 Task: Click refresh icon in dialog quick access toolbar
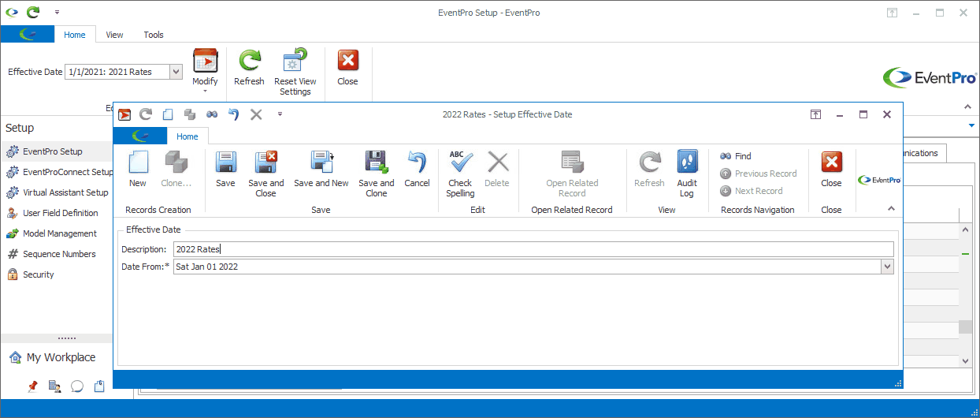tap(146, 114)
